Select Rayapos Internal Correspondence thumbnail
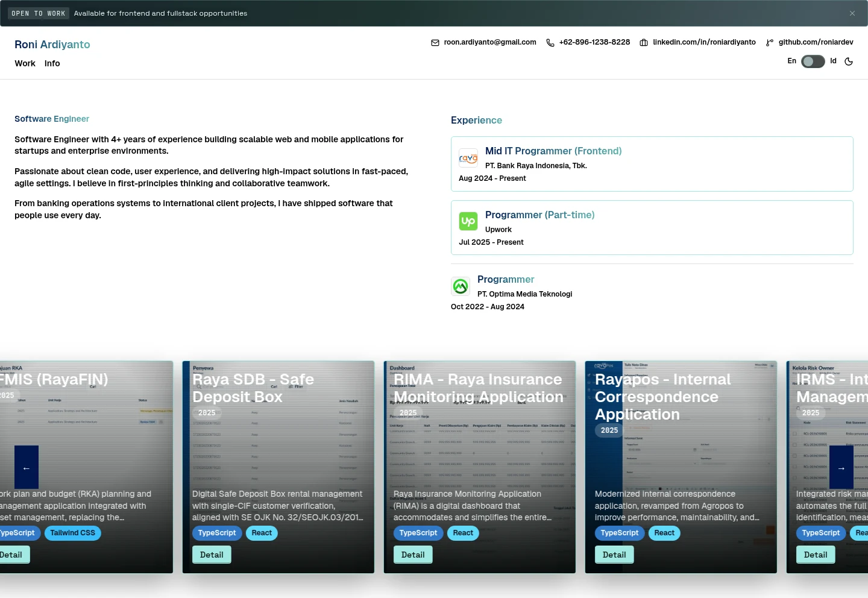The width and height of the screenshot is (868, 598). coord(681,467)
